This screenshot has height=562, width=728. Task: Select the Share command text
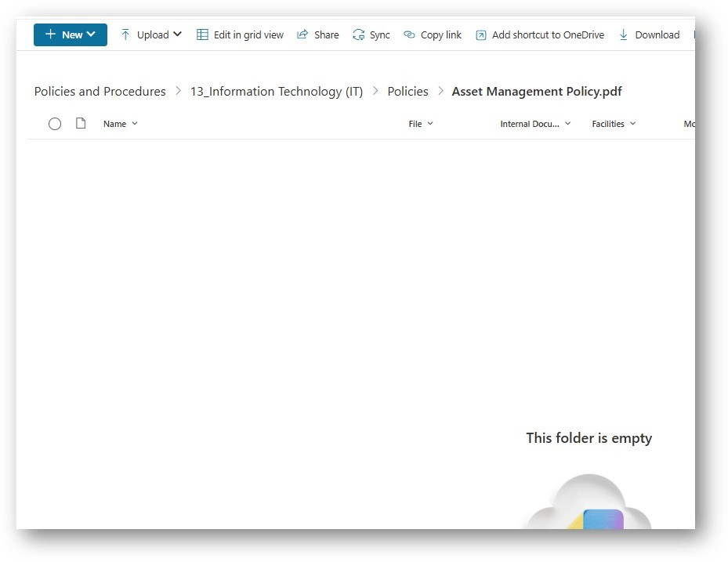pos(327,34)
